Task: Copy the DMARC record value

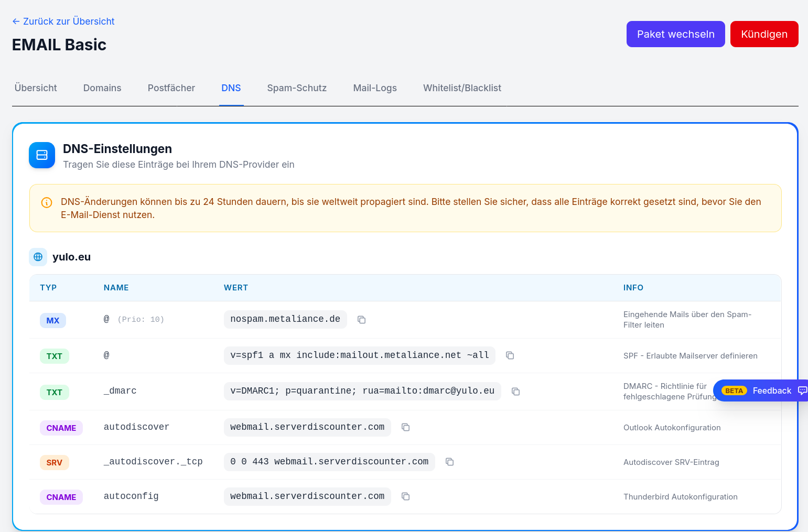Action: pos(515,392)
